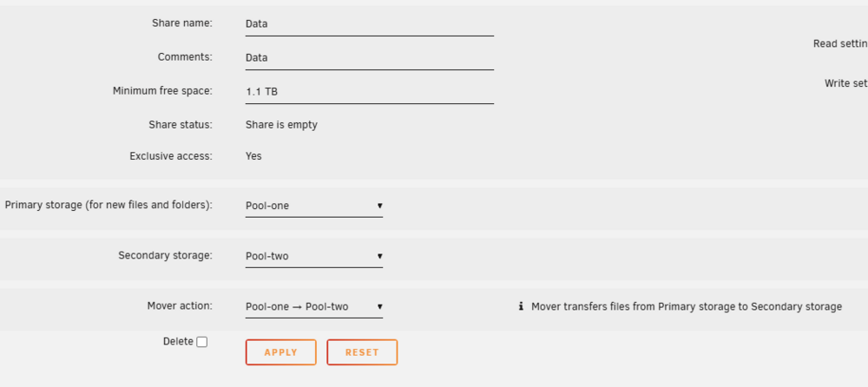
Task: Click the info icon beside Mover description
Action: (521, 306)
